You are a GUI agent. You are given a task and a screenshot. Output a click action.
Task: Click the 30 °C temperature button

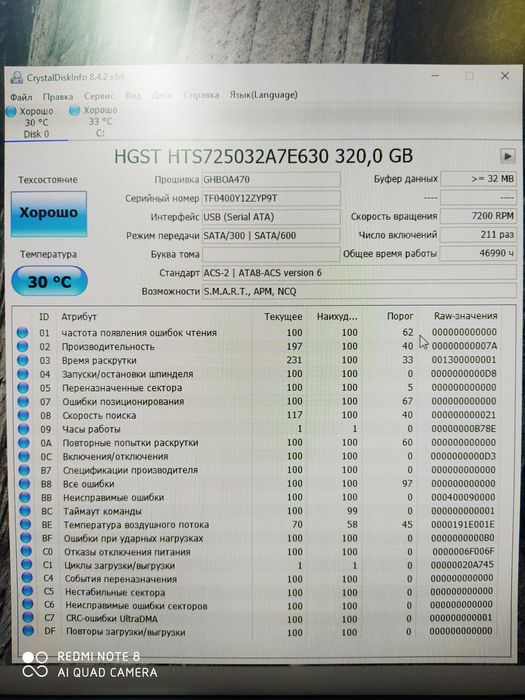pos(49,281)
